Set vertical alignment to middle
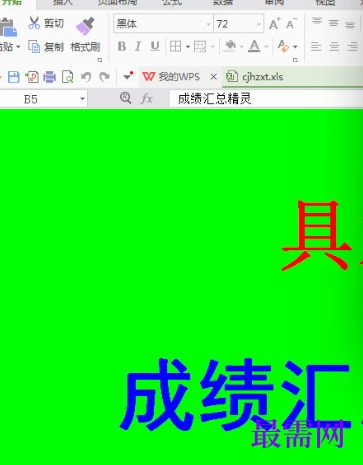363x465 pixels. 334,23
